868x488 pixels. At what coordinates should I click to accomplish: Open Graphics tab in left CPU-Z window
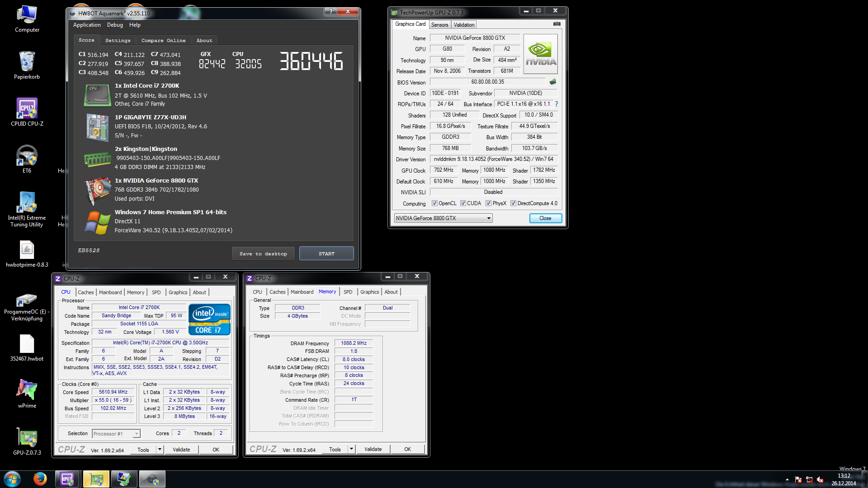pyautogui.click(x=178, y=292)
